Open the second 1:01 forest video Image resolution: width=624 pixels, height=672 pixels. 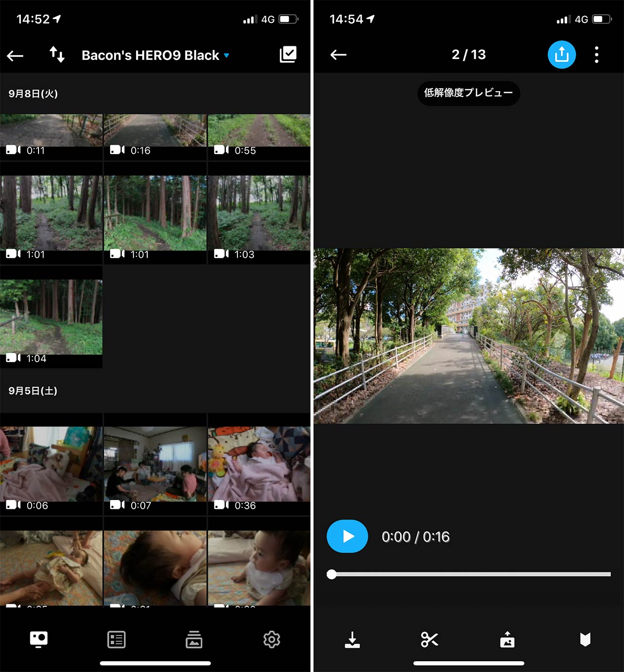tap(155, 213)
